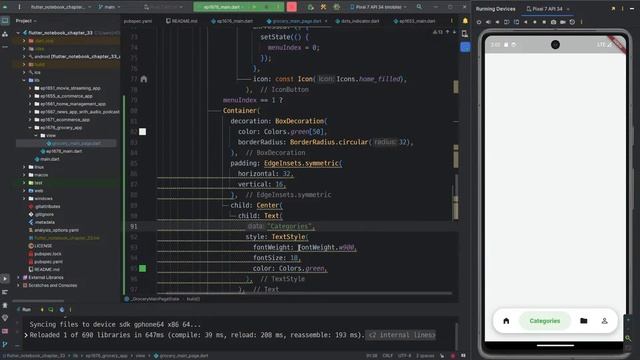640x360 pixels.
Task: Open the notifications bell icon
Action: pos(465,21)
